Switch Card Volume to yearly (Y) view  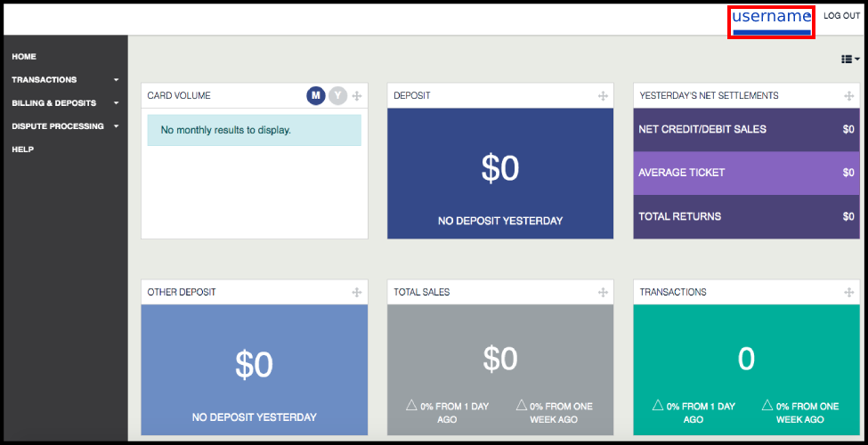point(337,96)
